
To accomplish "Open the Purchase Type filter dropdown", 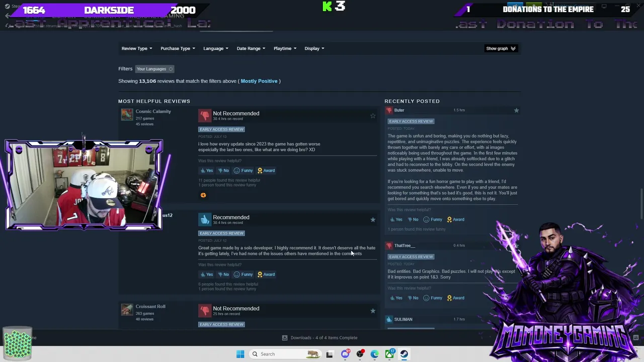I will 178,48.
